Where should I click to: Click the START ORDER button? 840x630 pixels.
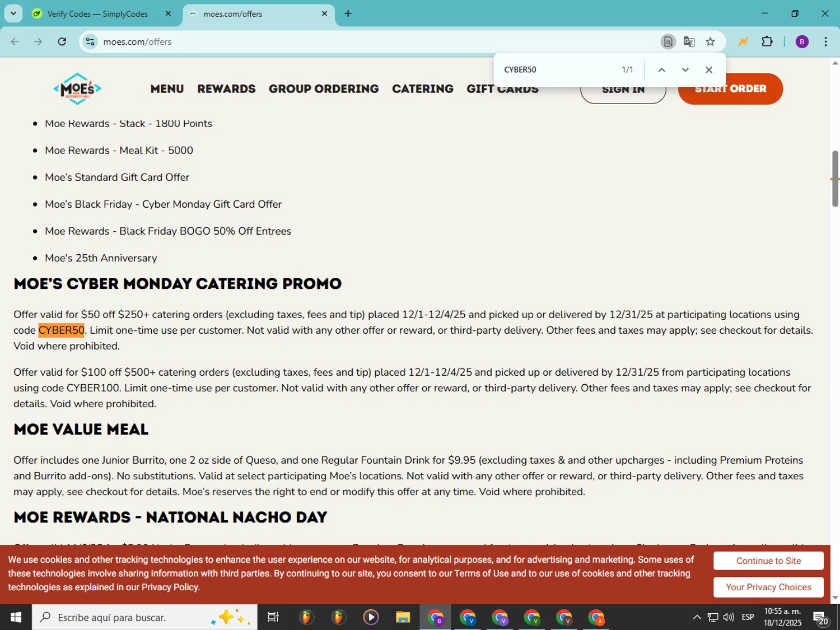coord(730,88)
